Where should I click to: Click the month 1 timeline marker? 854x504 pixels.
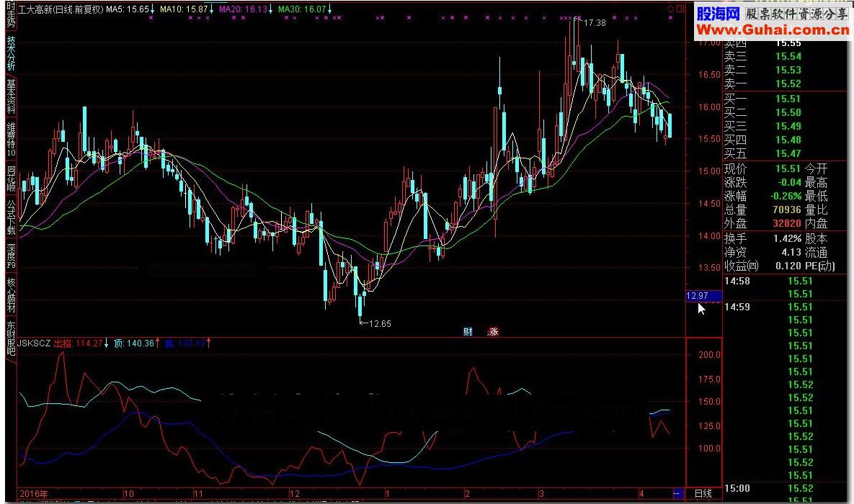(387, 494)
